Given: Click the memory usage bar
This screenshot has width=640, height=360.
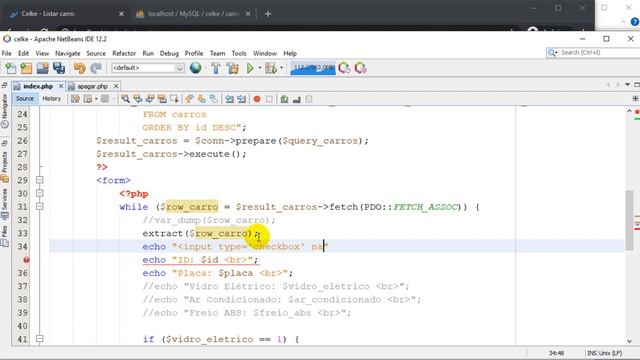Looking at the screenshot, I should [x=313, y=68].
